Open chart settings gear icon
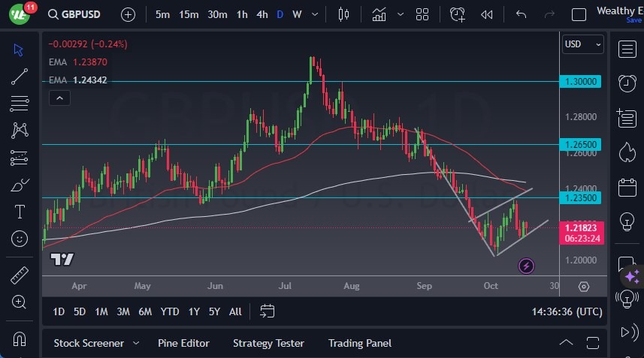This screenshot has height=358, width=644. pyautogui.click(x=584, y=287)
